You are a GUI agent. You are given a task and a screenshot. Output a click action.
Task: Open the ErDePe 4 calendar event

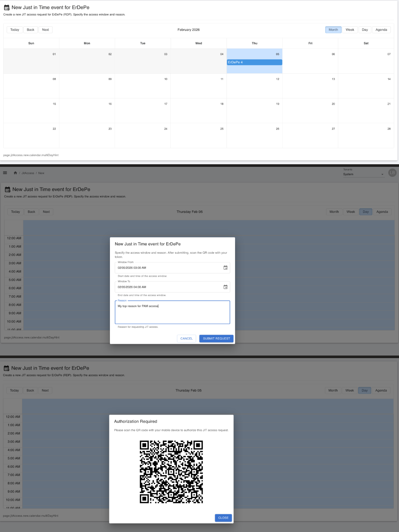(254, 63)
